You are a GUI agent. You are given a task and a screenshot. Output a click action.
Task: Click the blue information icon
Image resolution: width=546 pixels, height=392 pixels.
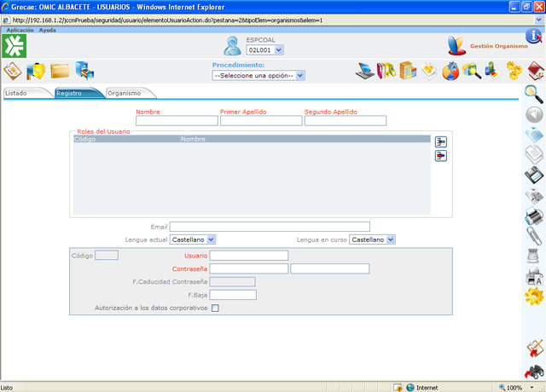pyautogui.click(x=534, y=36)
